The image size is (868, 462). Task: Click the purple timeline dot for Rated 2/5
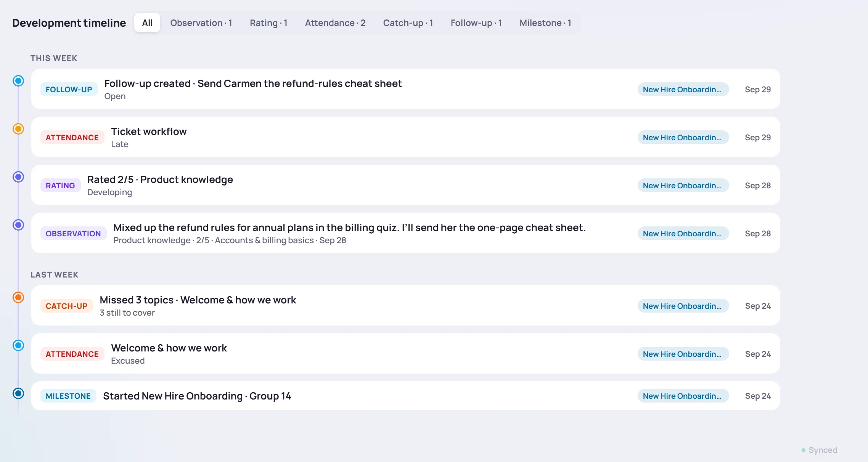(18, 177)
